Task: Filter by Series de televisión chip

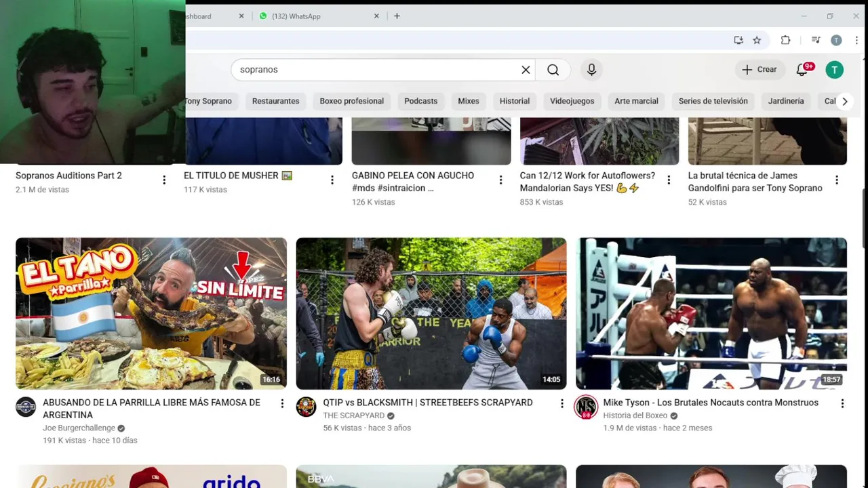Action: (x=713, y=101)
